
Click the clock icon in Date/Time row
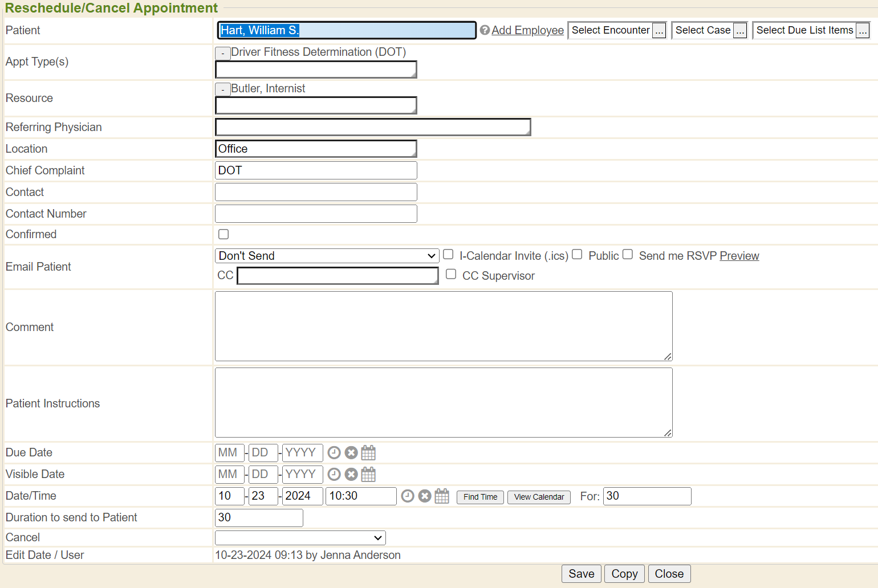[408, 496]
